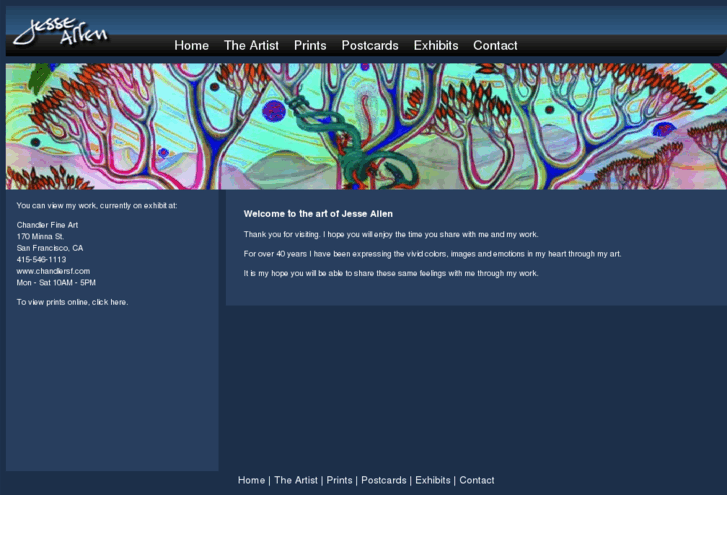Choose Contact in the top navigation bar
Image resolution: width=727 pixels, height=545 pixels.
495,45
